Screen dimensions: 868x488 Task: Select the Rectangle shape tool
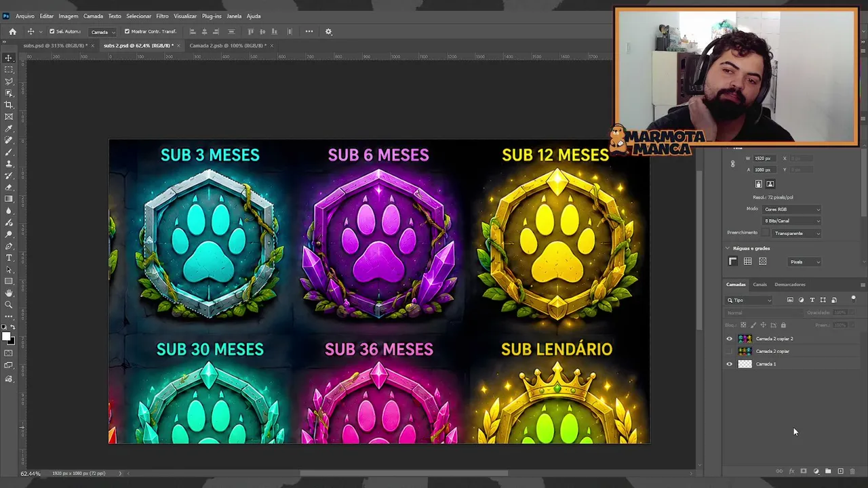9,281
